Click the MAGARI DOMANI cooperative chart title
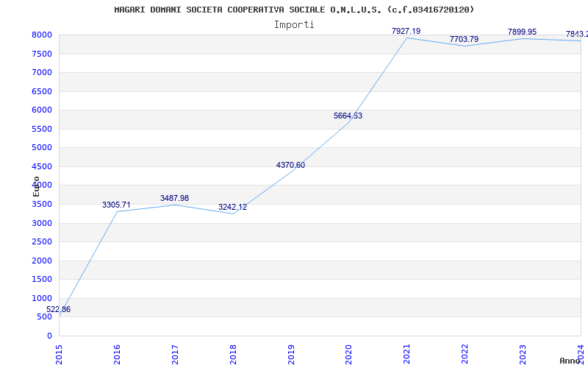Screen dimensions: 588x368 tap(294, 10)
